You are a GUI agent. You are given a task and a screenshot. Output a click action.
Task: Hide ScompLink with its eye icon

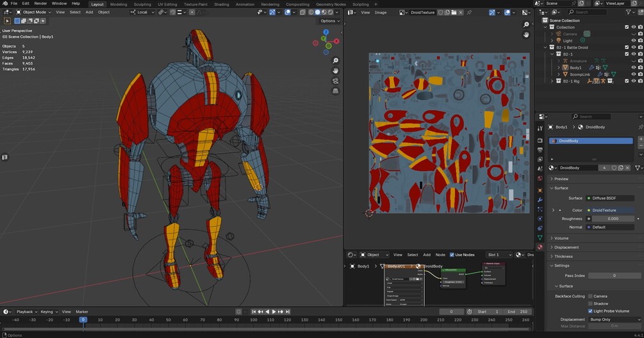[634, 74]
